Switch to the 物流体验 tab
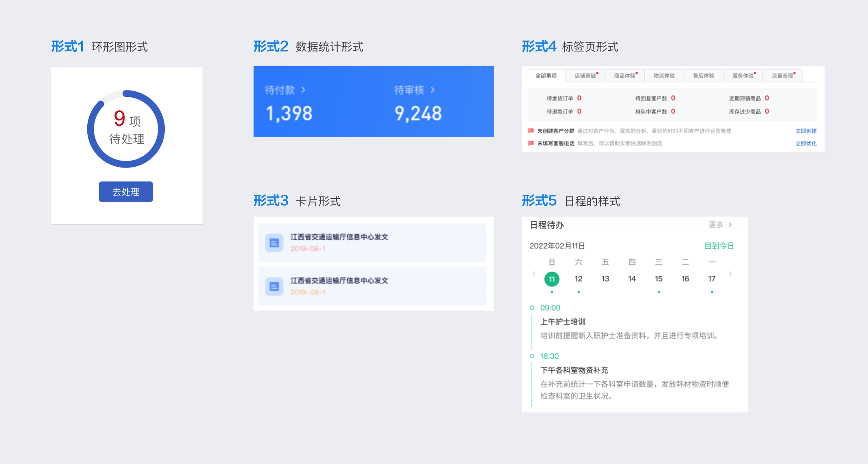 [664, 76]
